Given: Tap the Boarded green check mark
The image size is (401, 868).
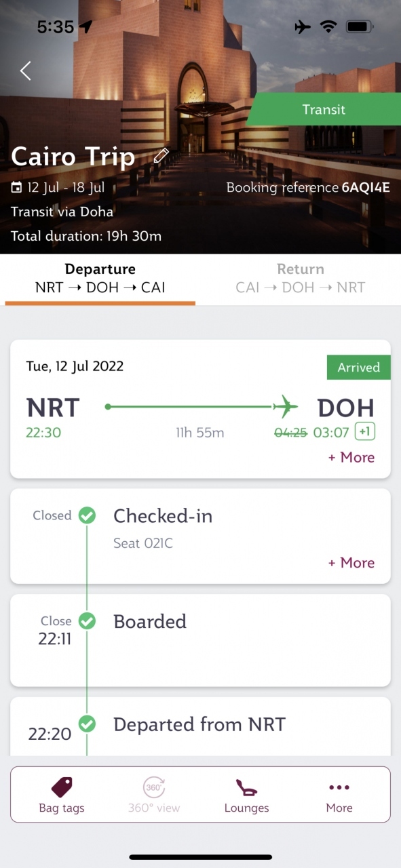Looking at the screenshot, I should click(x=87, y=620).
